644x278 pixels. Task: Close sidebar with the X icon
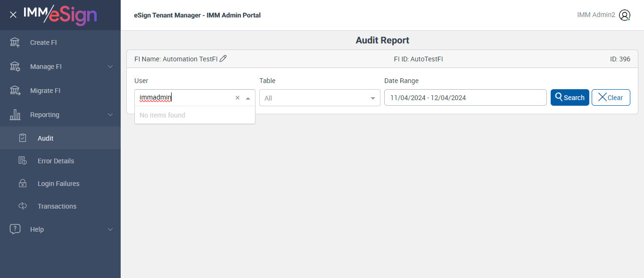pyautogui.click(x=13, y=15)
